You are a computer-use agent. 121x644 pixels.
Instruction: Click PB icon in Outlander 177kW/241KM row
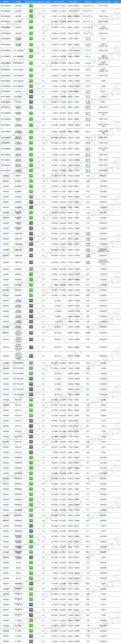(x=31, y=51)
